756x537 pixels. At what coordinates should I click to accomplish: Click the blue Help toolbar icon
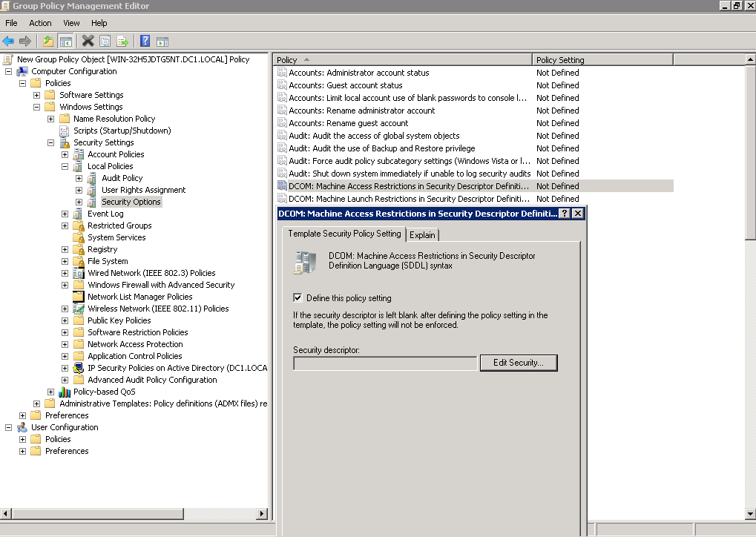click(x=145, y=42)
